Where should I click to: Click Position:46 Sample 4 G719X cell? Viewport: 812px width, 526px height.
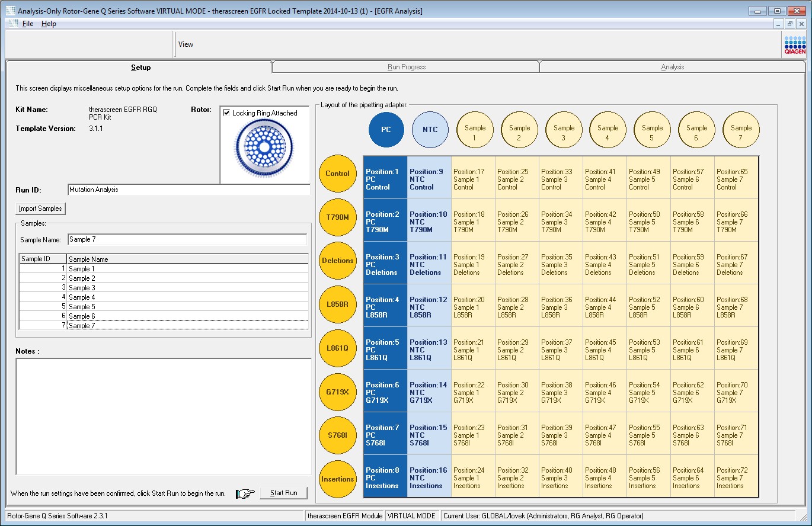[x=605, y=391]
